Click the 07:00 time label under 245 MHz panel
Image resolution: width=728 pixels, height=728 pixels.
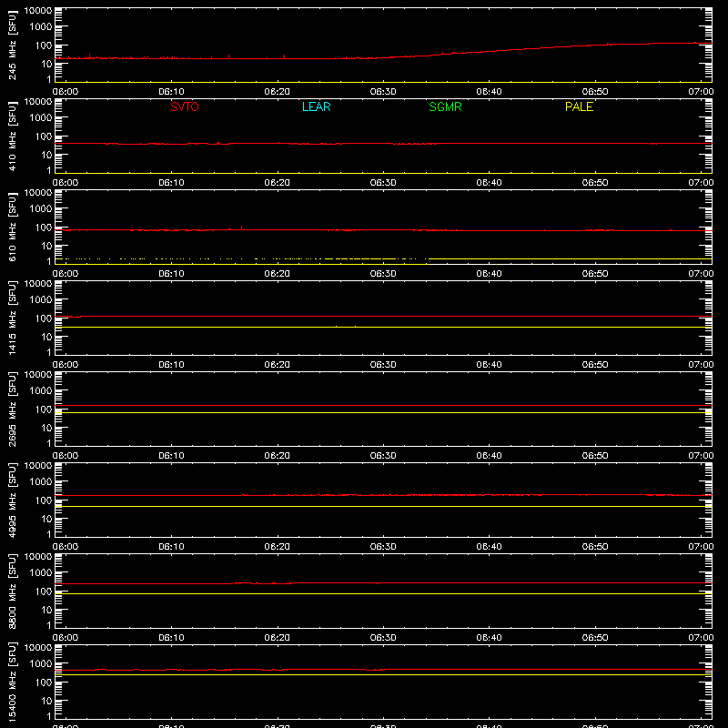click(x=701, y=92)
